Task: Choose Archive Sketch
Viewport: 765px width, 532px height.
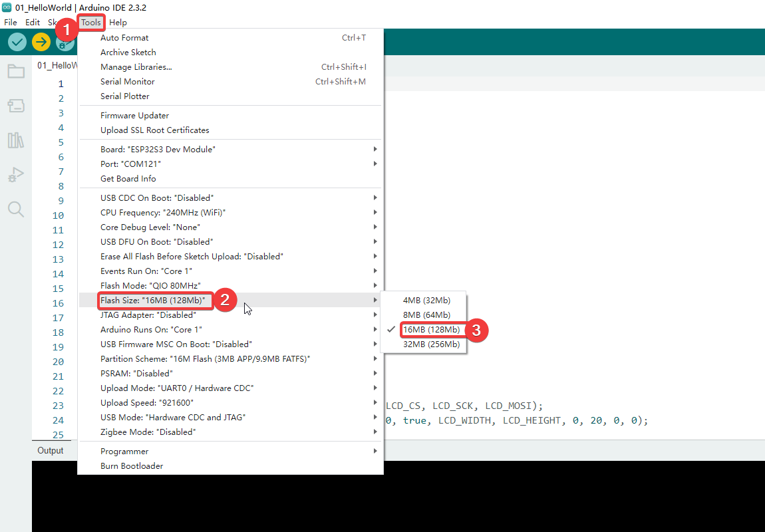Action: 230,52
